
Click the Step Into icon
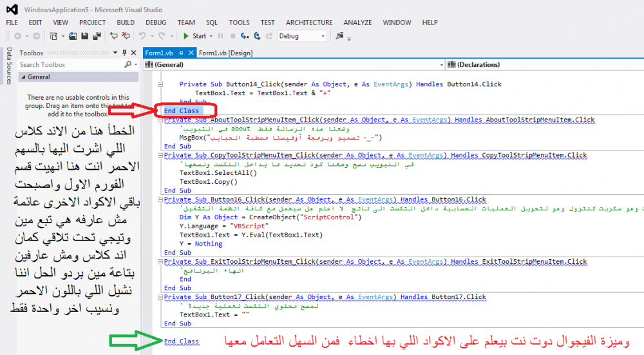[245, 36]
